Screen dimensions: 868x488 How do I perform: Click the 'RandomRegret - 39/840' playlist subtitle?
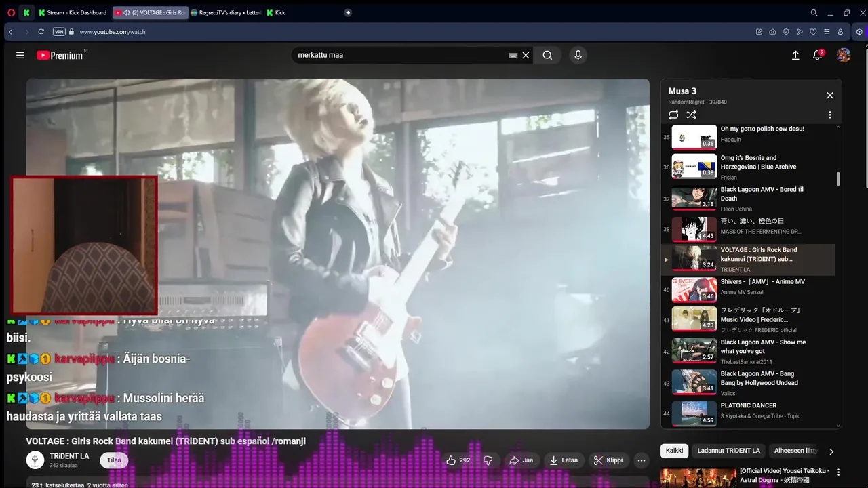[697, 102]
